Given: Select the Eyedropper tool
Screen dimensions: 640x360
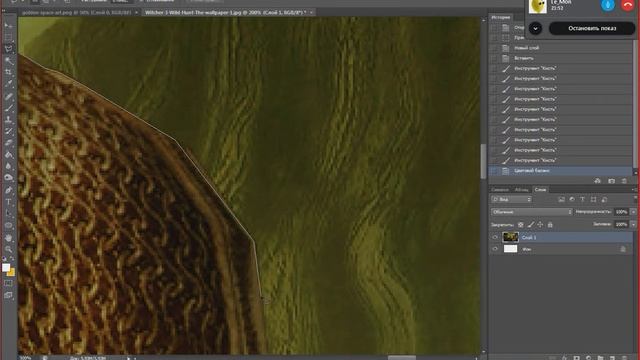Looking at the screenshot, I should (x=8, y=84).
